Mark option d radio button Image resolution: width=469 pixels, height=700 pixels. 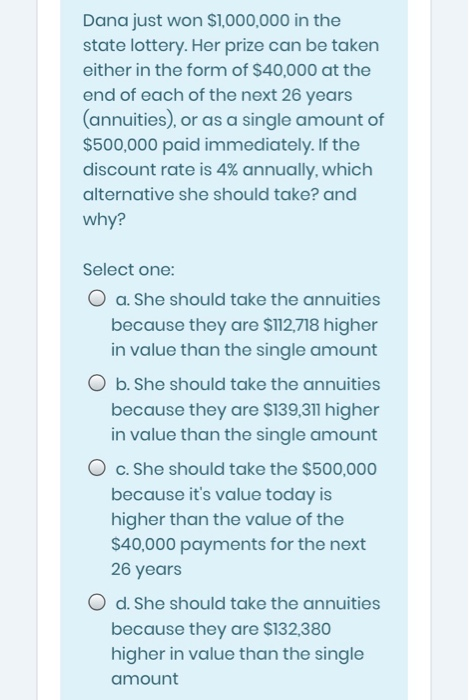pyautogui.click(x=96, y=603)
